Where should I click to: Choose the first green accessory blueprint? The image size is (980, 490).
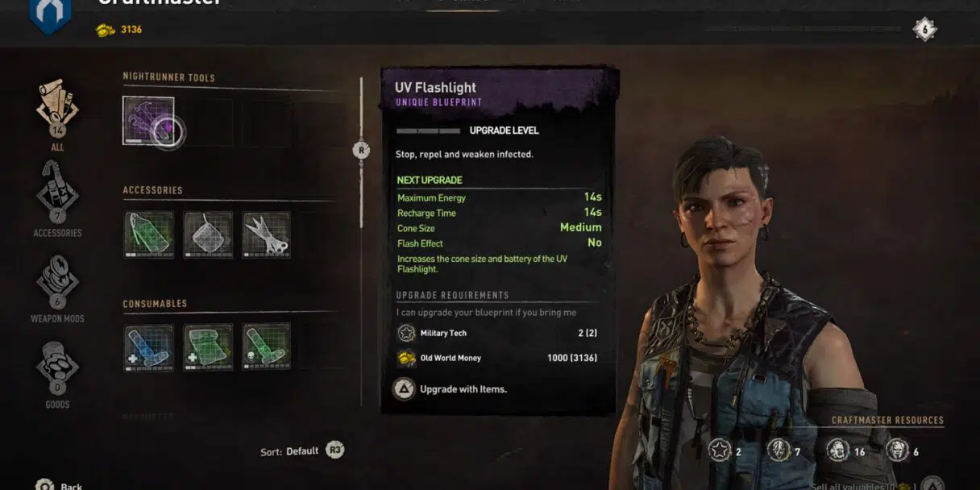[x=148, y=235]
